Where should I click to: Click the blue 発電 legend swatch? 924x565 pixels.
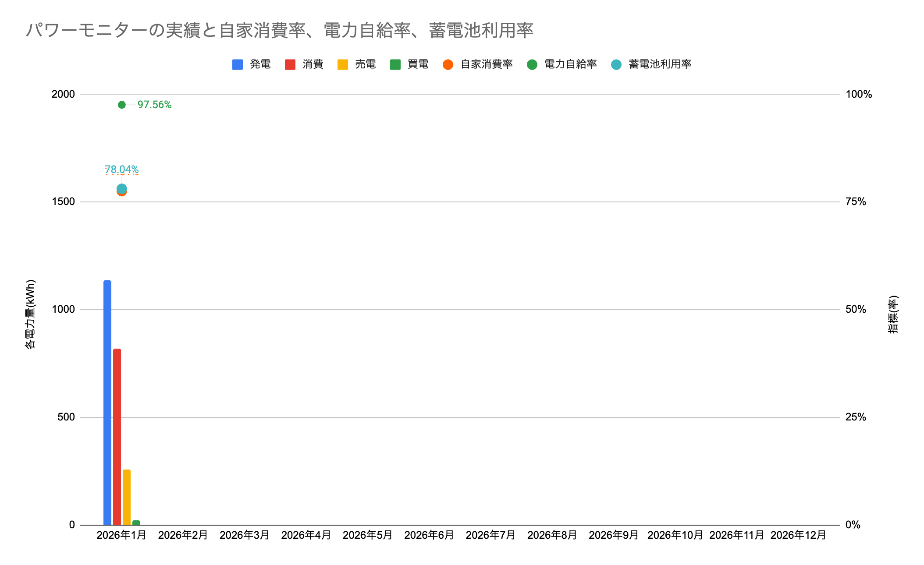[237, 64]
